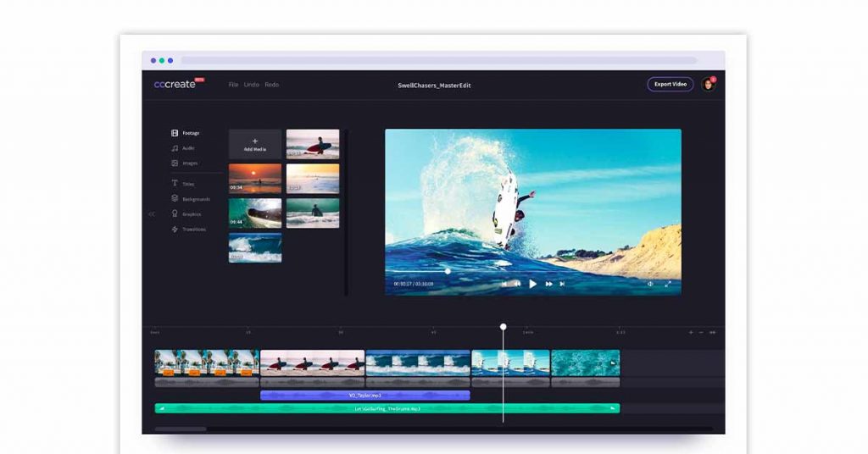The image size is (868, 454).
Task: Zoom in timeline with plus icon
Action: tap(691, 332)
